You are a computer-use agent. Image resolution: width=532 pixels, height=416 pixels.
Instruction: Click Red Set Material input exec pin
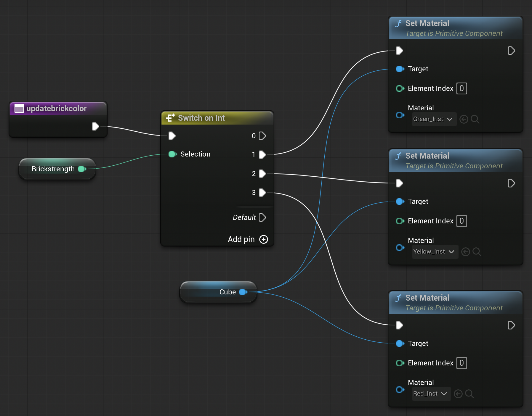[400, 325]
